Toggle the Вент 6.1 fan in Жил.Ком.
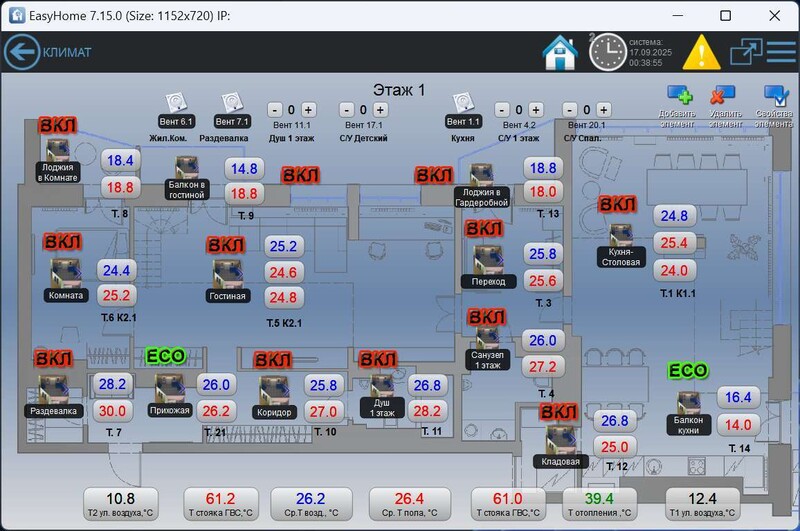This screenshot has width=800, height=531. 177,102
